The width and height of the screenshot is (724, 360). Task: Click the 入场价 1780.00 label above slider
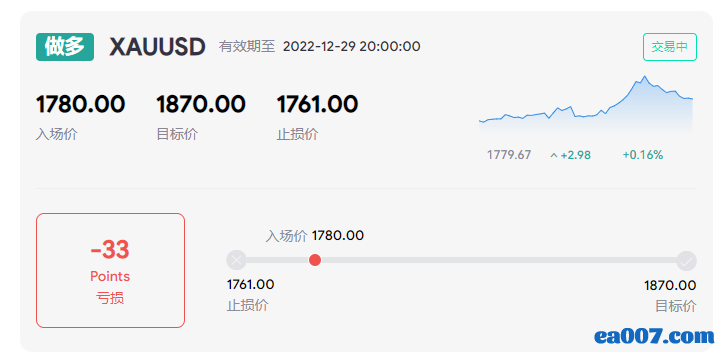pos(314,236)
